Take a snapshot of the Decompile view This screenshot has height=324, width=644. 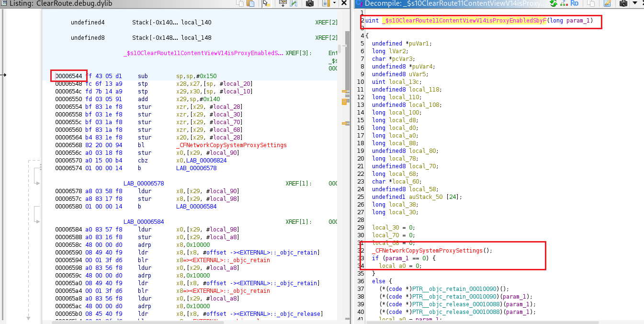[623, 3]
